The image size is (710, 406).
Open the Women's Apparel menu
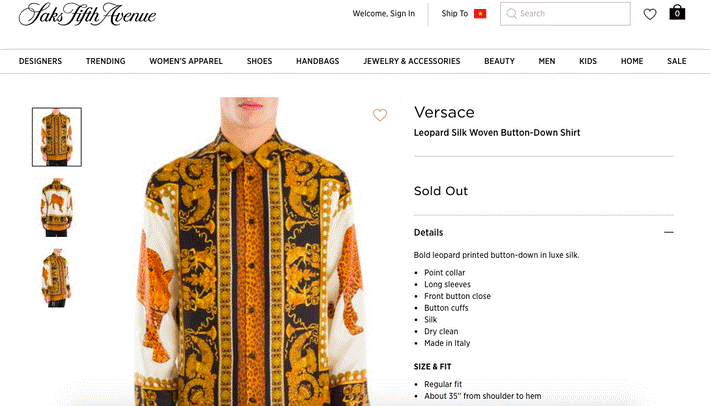pyautogui.click(x=186, y=61)
